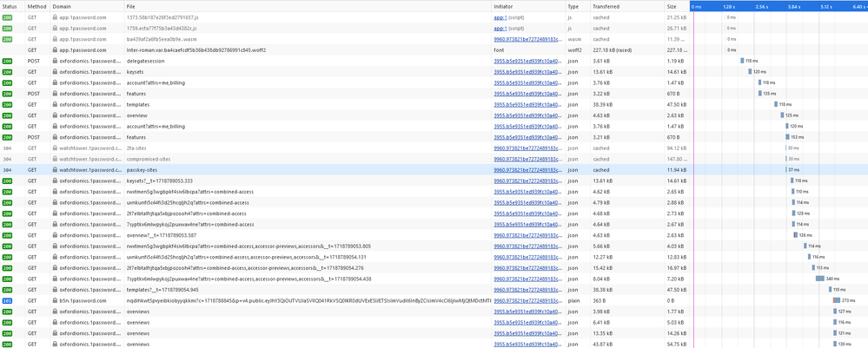Screen dimensions: 868x348
Task: Open the app:1 initiator link in first row
Action: [500, 17]
